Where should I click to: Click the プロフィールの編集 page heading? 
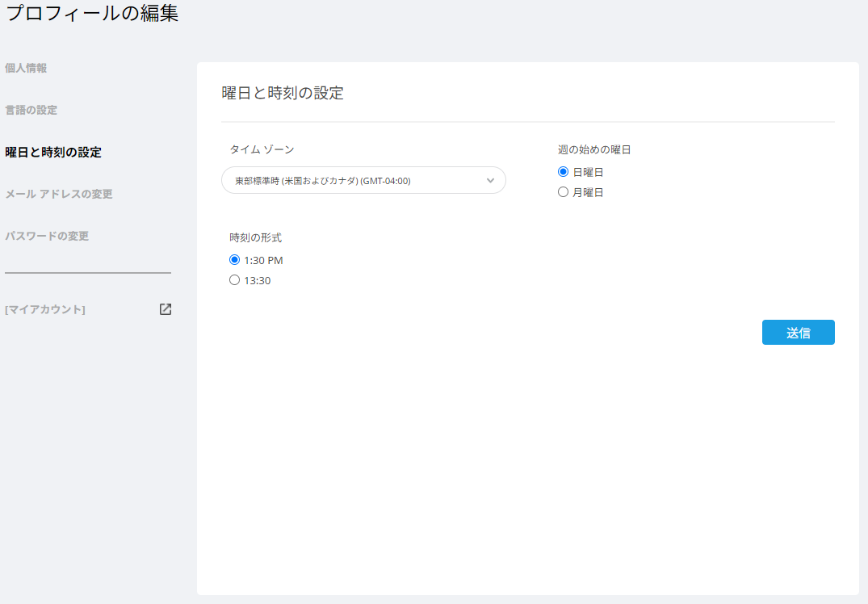pos(91,13)
